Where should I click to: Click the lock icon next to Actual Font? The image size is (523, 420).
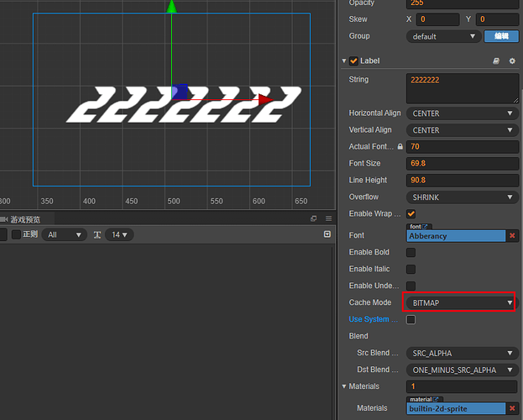coord(400,146)
